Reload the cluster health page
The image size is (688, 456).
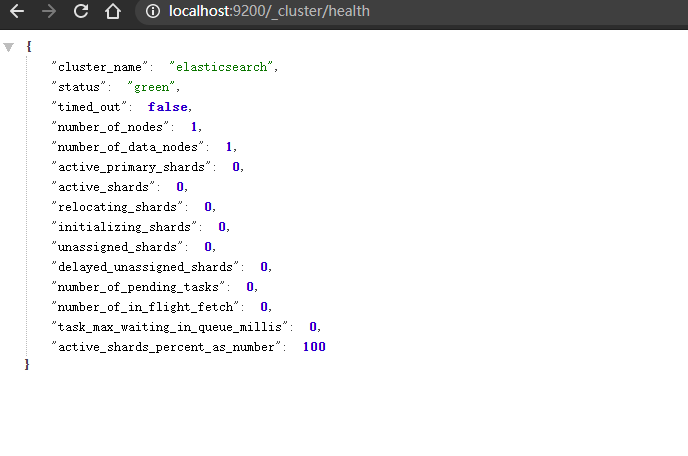[81, 11]
